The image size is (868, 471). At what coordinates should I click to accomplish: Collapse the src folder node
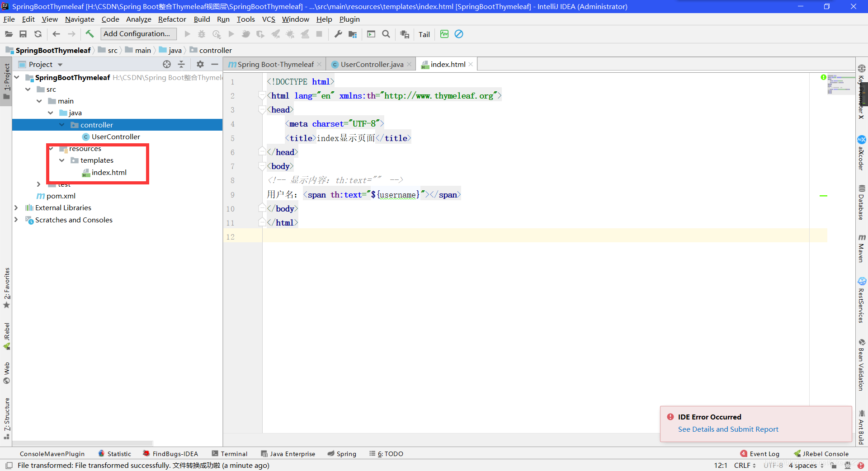28,89
